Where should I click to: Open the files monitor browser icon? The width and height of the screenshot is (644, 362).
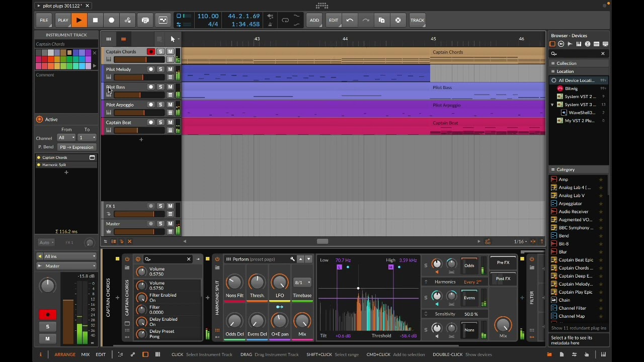tap(605, 44)
